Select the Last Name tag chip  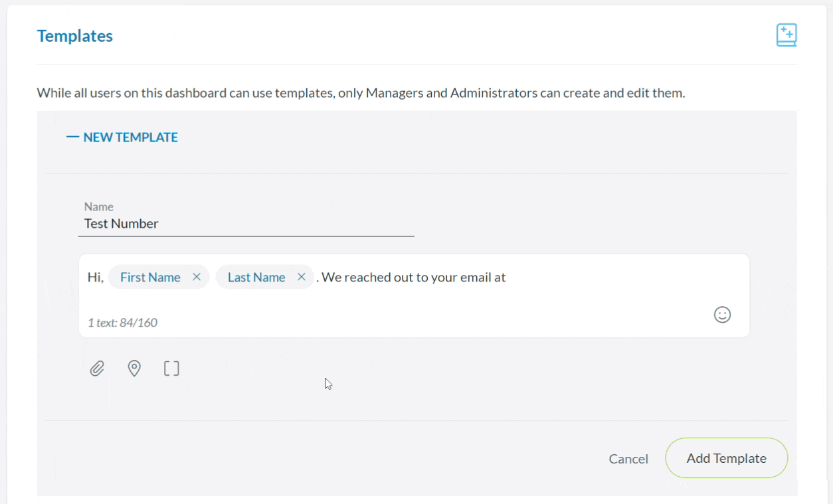click(x=256, y=277)
